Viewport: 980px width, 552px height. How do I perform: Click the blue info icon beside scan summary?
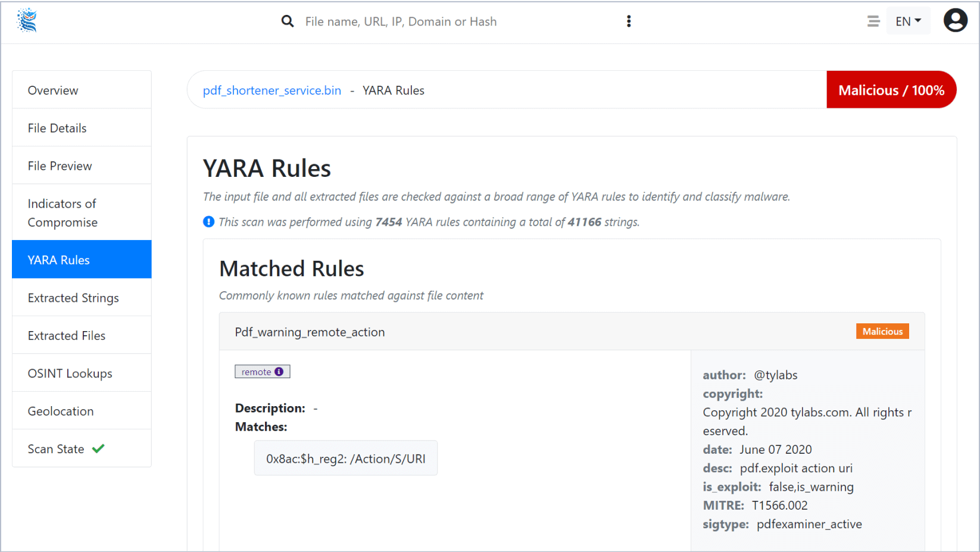point(208,222)
